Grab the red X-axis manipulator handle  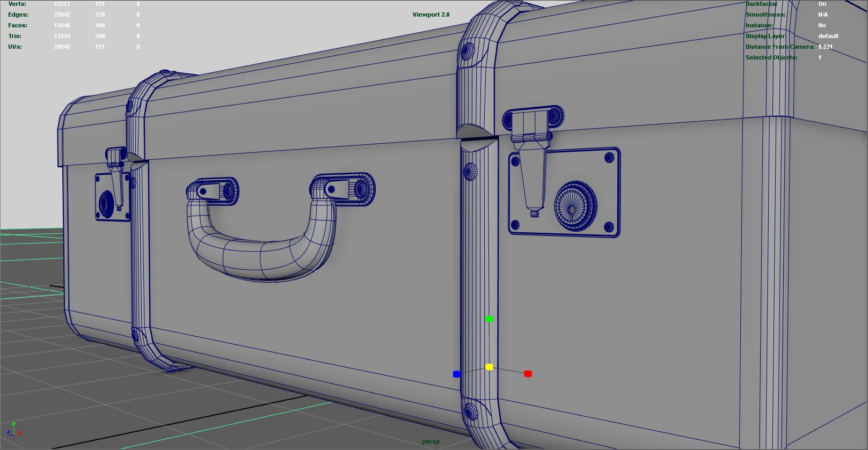coord(528,373)
